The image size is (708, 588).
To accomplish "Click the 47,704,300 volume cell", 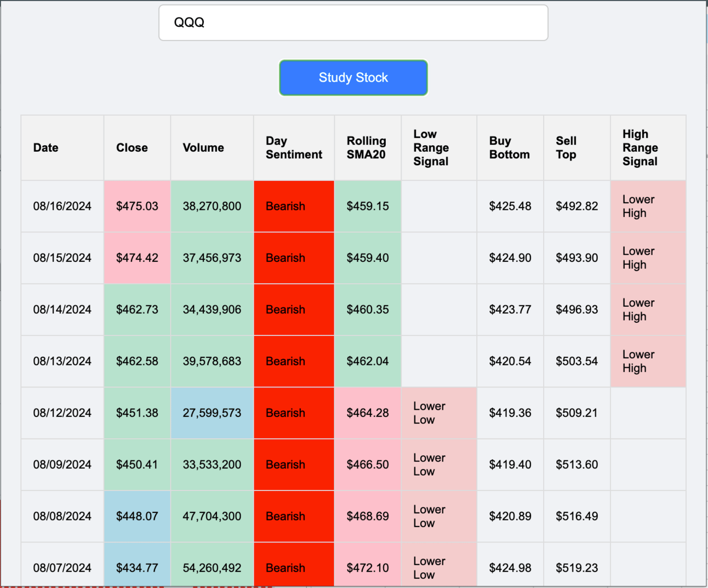I will [x=212, y=517].
